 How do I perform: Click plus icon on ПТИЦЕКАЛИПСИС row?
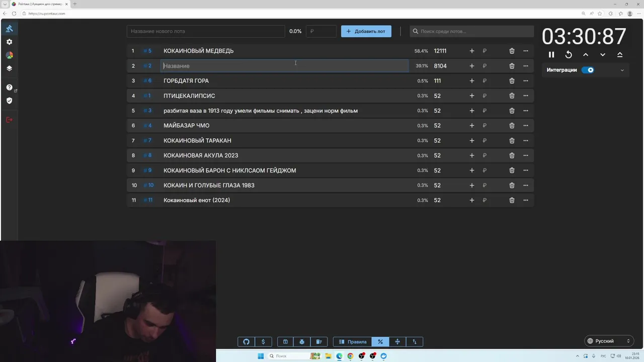pos(472,96)
